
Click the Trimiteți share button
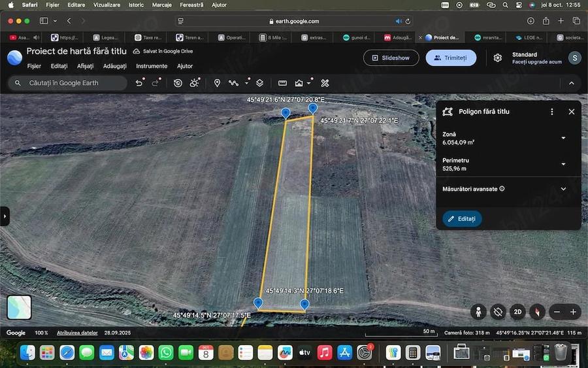[451, 58]
